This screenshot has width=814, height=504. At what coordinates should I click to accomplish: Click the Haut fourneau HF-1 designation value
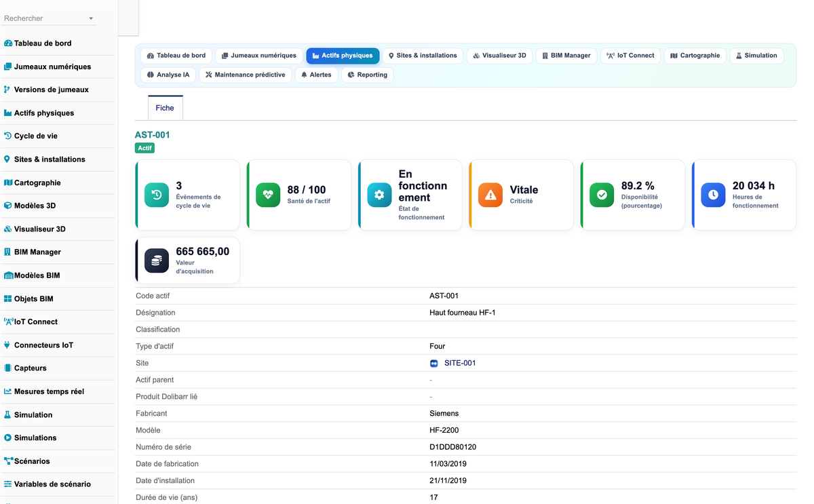463,313
